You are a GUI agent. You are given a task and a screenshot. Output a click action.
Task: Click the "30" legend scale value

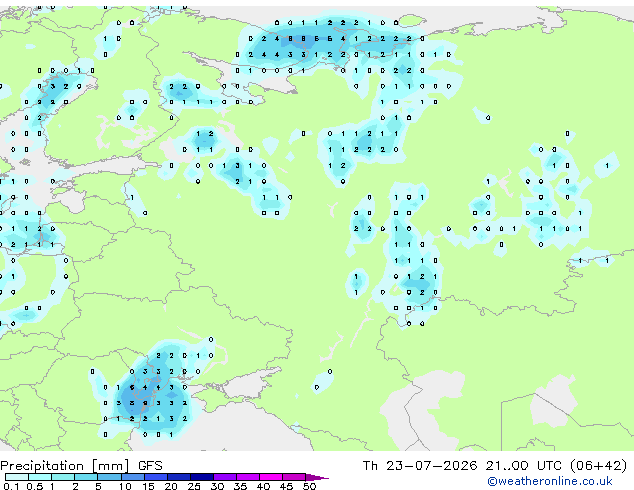tap(217, 486)
